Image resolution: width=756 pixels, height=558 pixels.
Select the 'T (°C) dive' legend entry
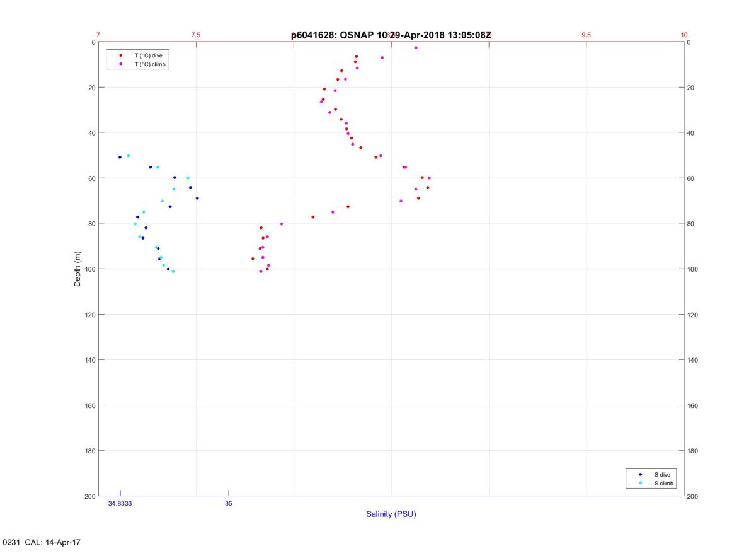click(148, 55)
